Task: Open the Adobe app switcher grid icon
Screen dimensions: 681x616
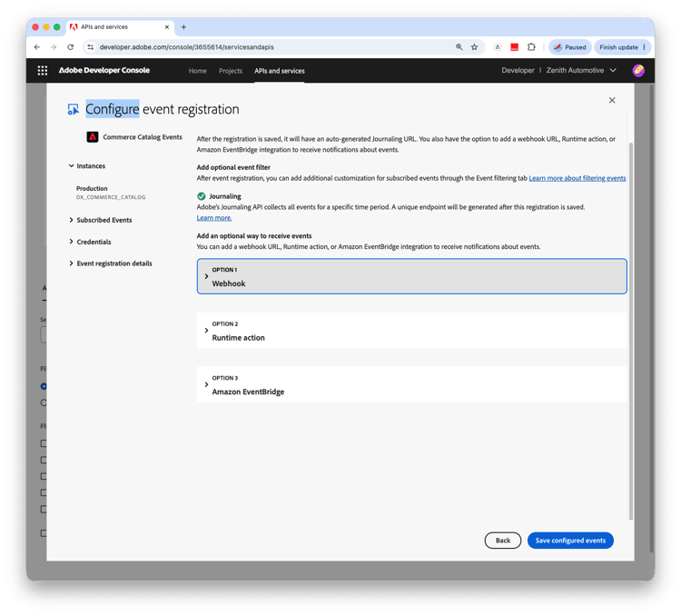Action: (x=42, y=71)
